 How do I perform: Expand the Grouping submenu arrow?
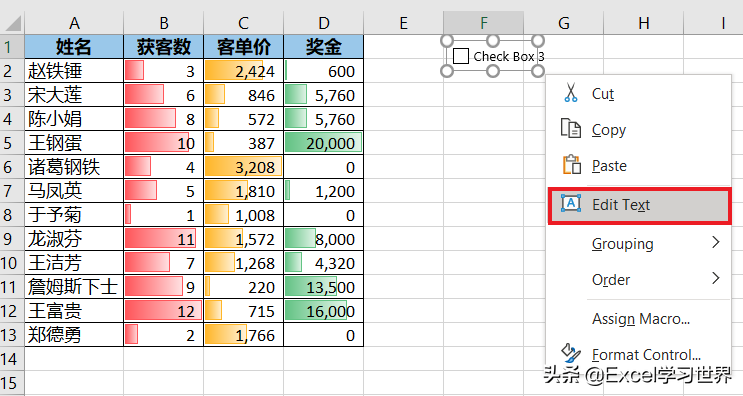pyautogui.click(x=716, y=243)
